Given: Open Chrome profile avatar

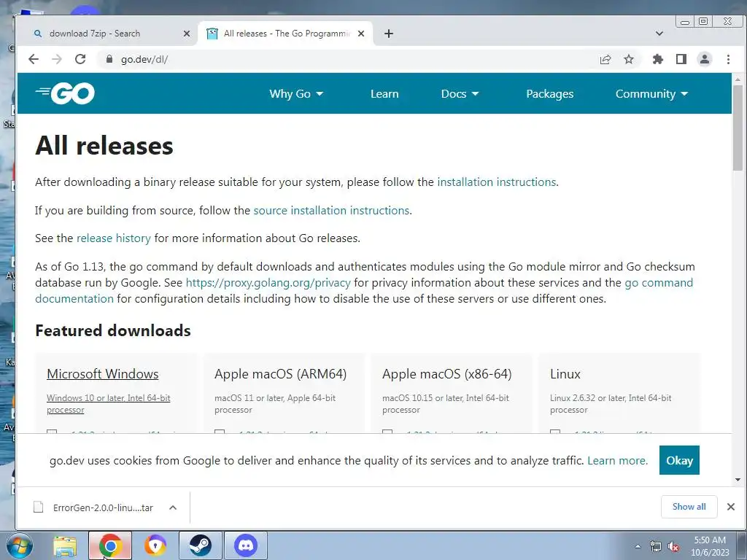Looking at the screenshot, I should pos(705,59).
